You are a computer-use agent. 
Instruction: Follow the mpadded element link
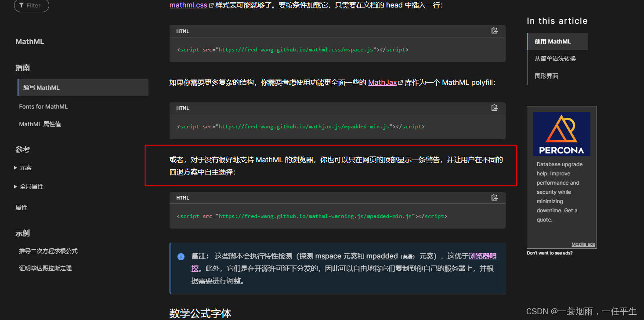pyautogui.click(x=382, y=256)
